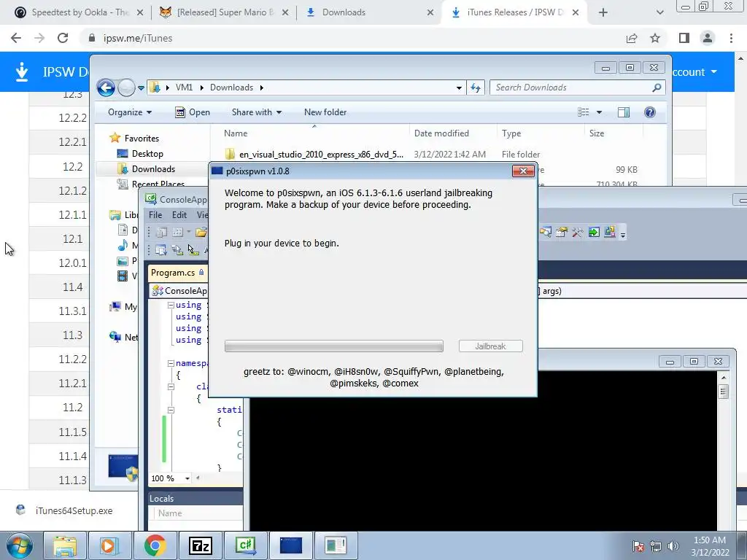Open Chrome three-dot menu

(x=731, y=38)
